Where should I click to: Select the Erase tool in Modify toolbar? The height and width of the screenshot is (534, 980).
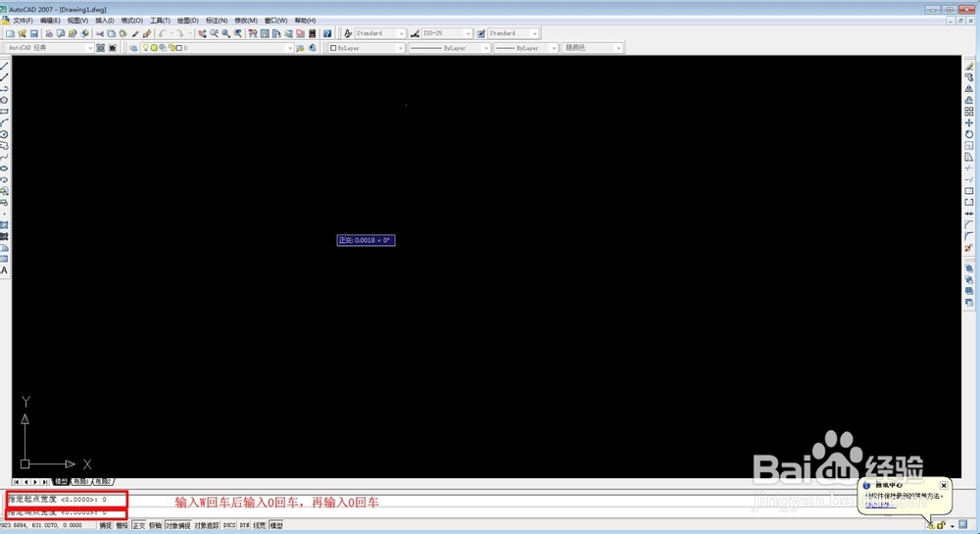(969, 66)
